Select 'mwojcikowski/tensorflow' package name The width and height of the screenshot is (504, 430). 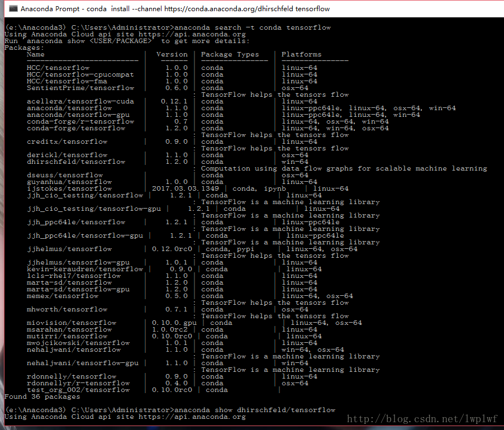[78, 343]
